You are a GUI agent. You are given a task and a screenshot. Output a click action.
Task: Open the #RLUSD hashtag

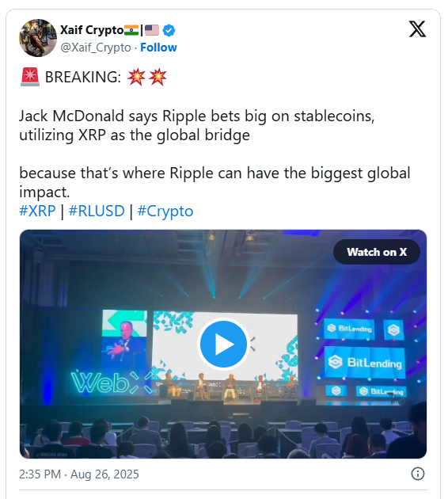(97, 211)
